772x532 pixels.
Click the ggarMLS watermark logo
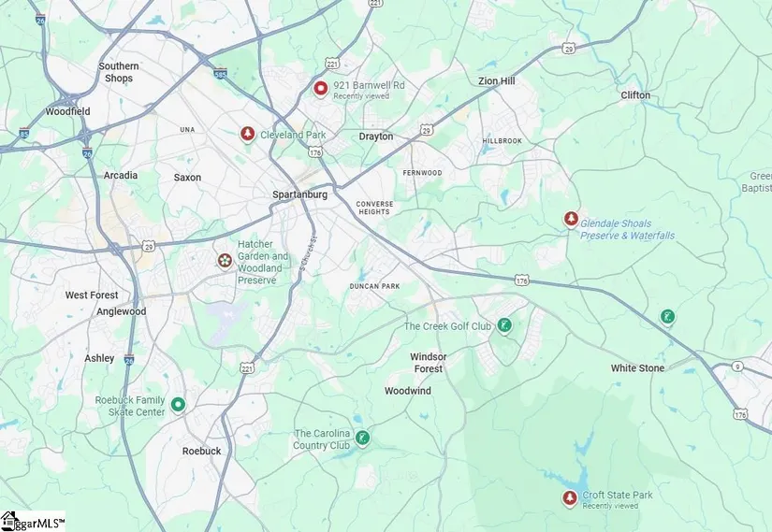pos(33,521)
